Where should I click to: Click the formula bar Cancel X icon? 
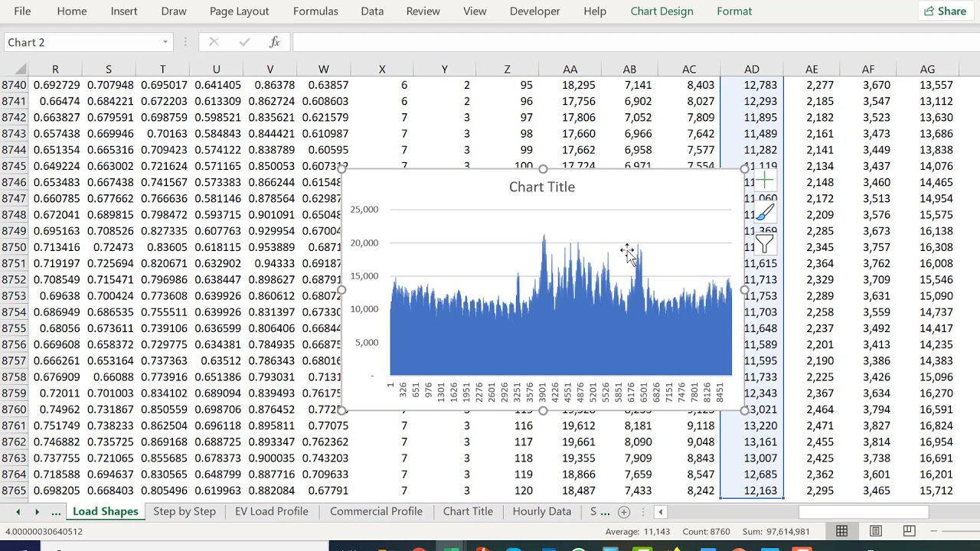(x=214, y=42)
